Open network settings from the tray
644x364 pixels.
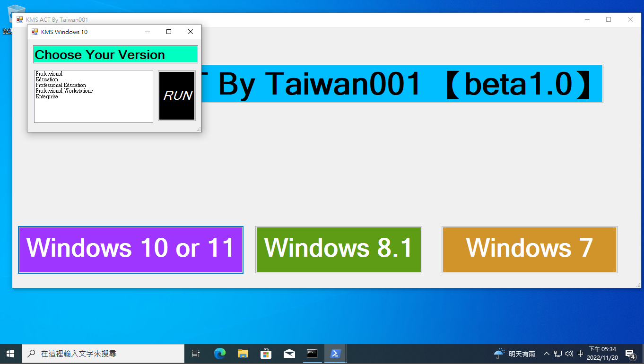(x=558, y=354)
